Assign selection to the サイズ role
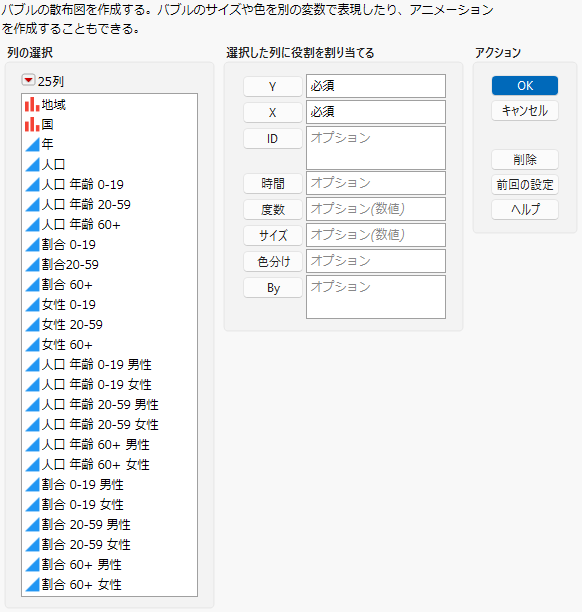The image size is (582, 612). point(273,235)
